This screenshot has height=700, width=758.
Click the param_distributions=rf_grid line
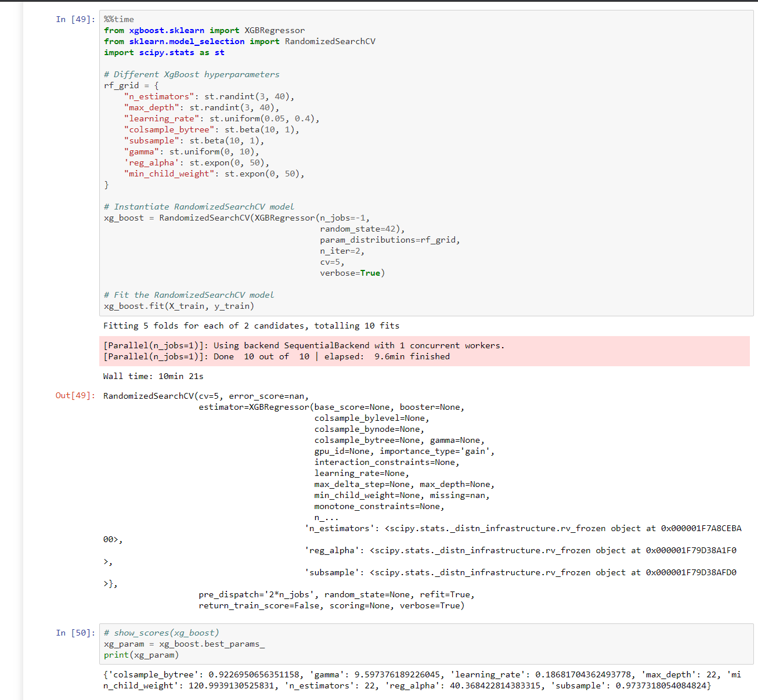390,240
